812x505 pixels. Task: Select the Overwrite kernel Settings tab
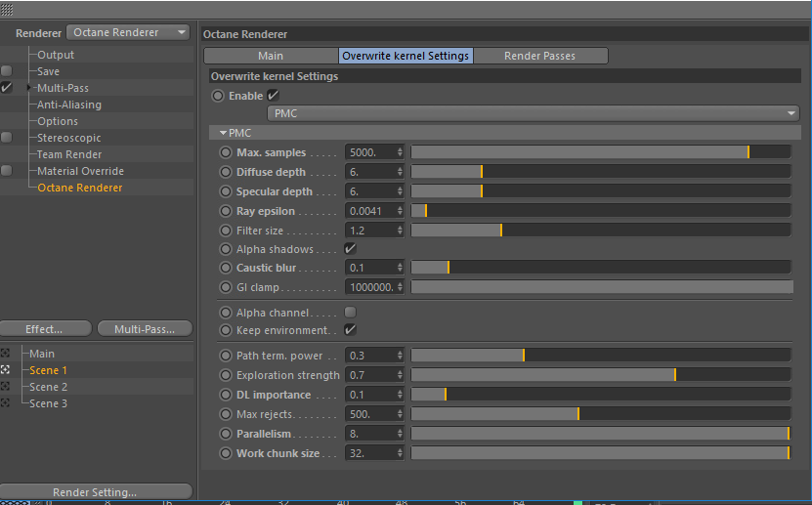click(x=406, y=56)
